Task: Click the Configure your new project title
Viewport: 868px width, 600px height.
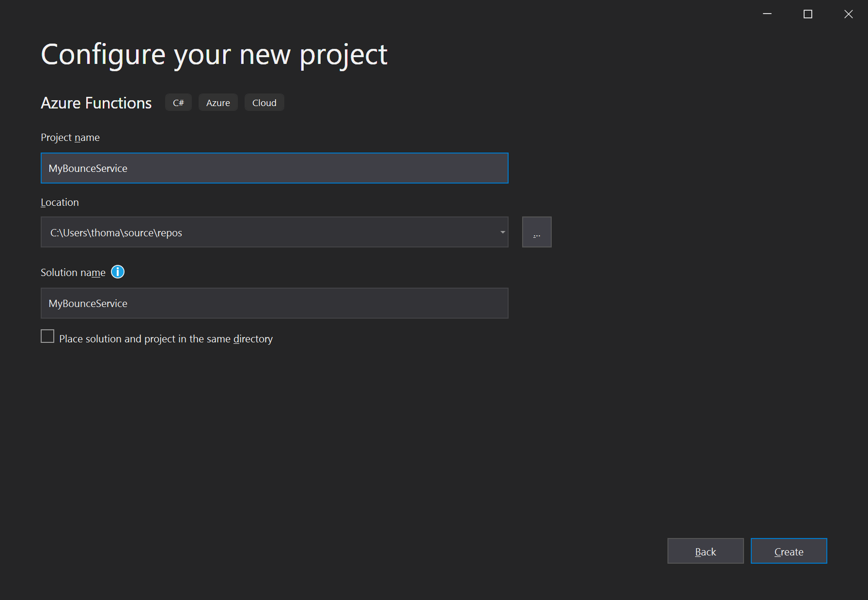Action: (214, 54)
